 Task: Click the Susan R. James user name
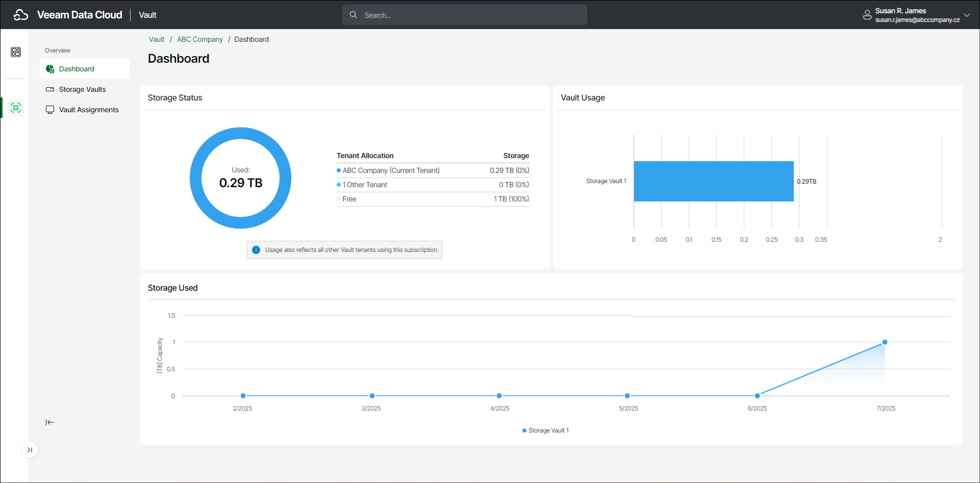(x=900, y=11)
